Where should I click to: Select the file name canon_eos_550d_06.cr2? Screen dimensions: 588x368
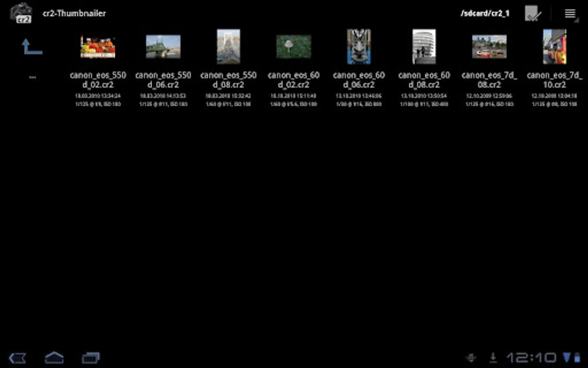coord(163,80)
